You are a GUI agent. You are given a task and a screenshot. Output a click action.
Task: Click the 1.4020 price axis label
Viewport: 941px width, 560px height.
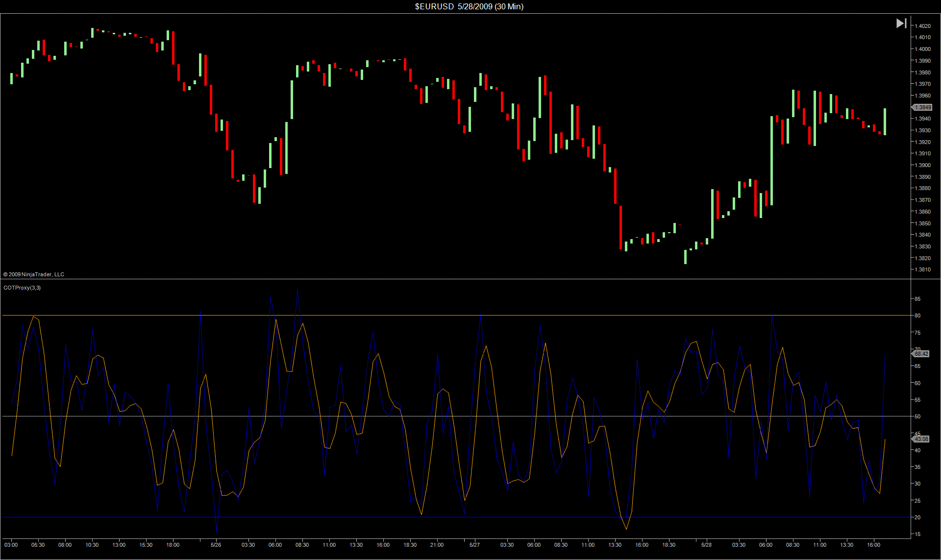point(923,26)
